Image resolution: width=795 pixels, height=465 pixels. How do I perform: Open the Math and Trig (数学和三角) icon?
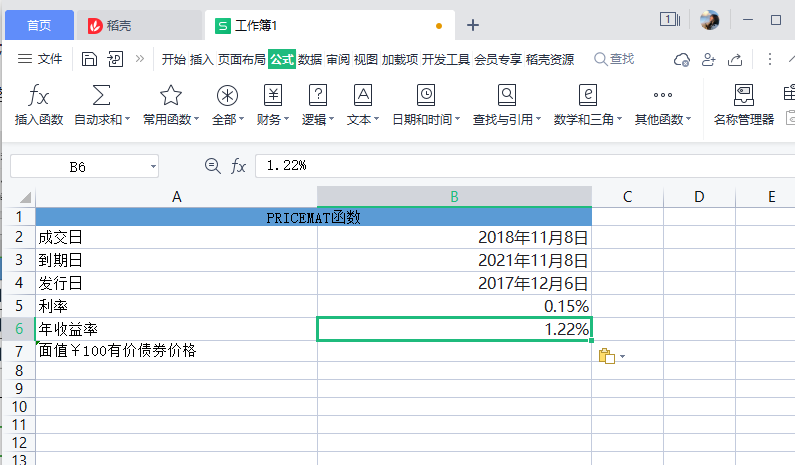click(x=588, y=95)
